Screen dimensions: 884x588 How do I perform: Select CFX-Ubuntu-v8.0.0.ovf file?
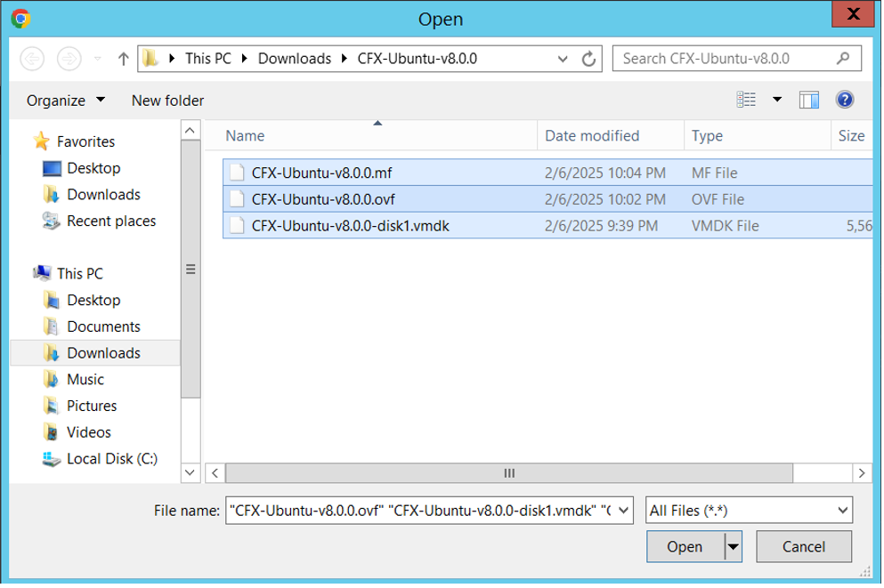tap(321, 199)
